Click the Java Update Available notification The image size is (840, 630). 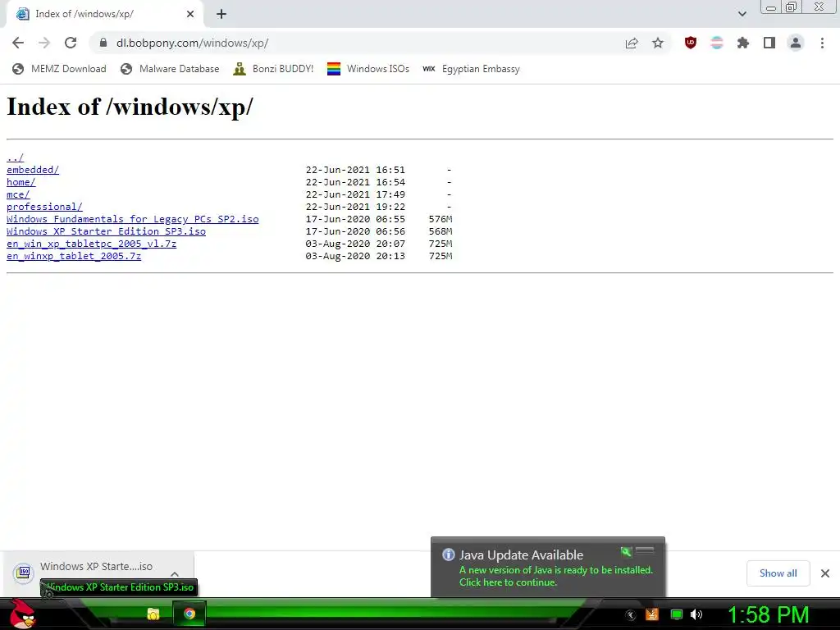pyautogui.click(x=547, y=567)
